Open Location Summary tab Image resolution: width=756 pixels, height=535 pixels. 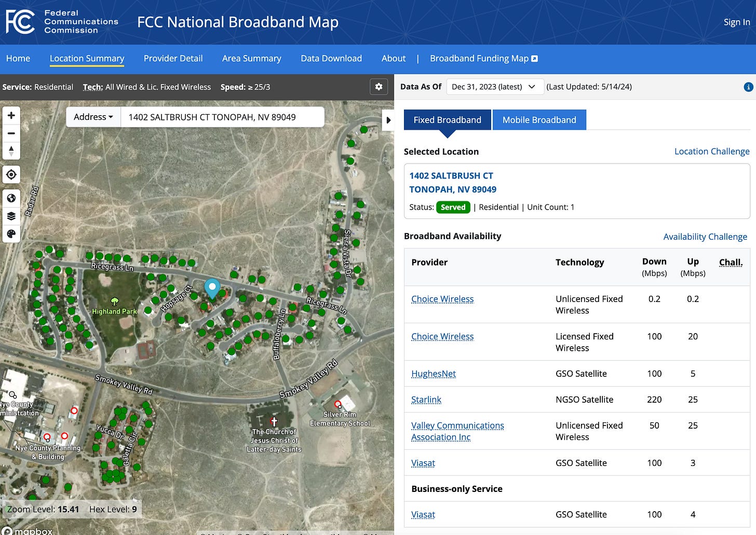click(87, 58)
